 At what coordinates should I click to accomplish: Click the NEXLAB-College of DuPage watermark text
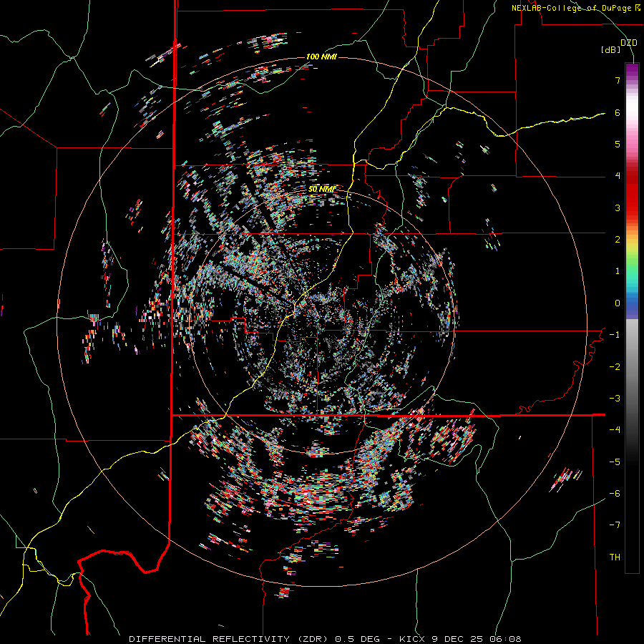coord(572,8)
